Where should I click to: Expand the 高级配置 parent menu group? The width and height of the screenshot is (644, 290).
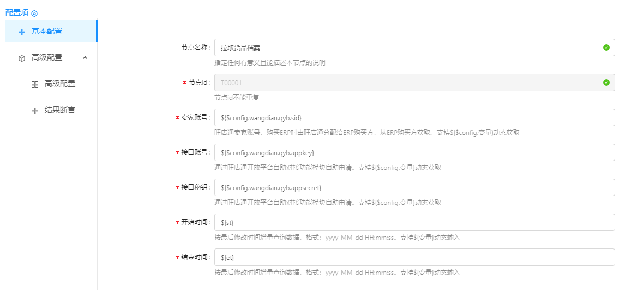47,57
